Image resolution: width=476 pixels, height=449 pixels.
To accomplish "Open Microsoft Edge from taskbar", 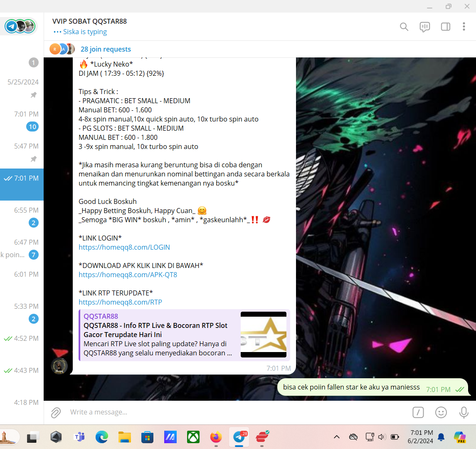I will click(x=102, y=437).
